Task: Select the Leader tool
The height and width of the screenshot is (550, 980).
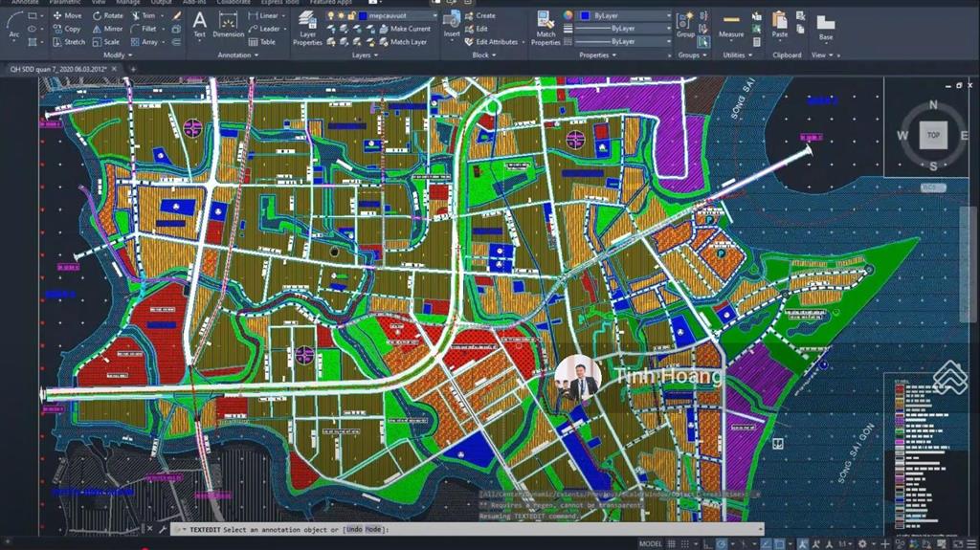Action: point(264,29)
